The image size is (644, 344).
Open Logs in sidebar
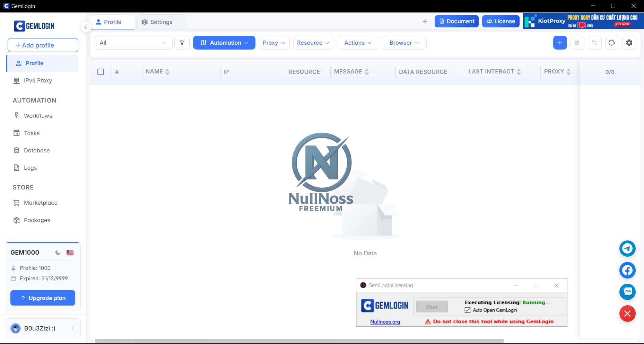(x=42, y=168)
